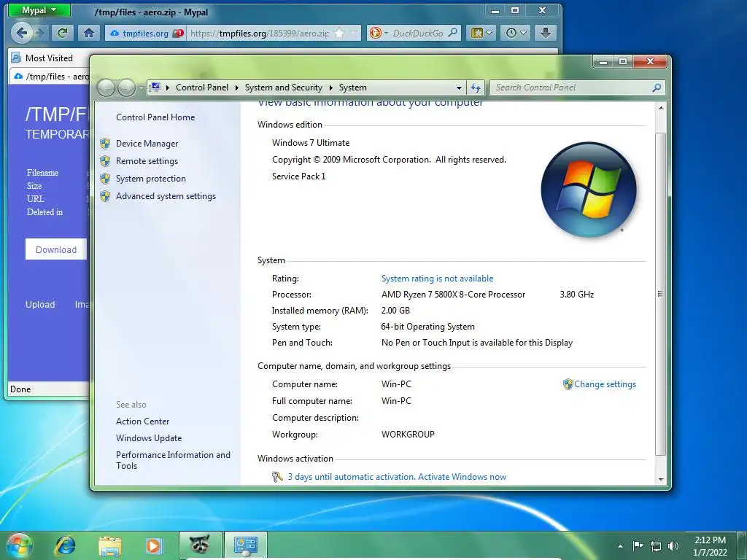Viewport: 747px width, 560px height.
Task: Bookmark this page with the star icon
Action: (339, 33)
